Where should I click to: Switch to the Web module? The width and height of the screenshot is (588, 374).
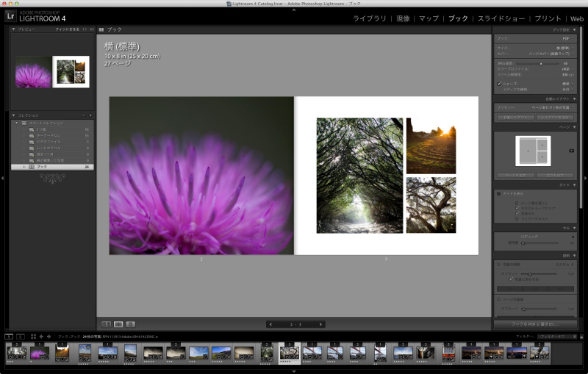(577, 19)
